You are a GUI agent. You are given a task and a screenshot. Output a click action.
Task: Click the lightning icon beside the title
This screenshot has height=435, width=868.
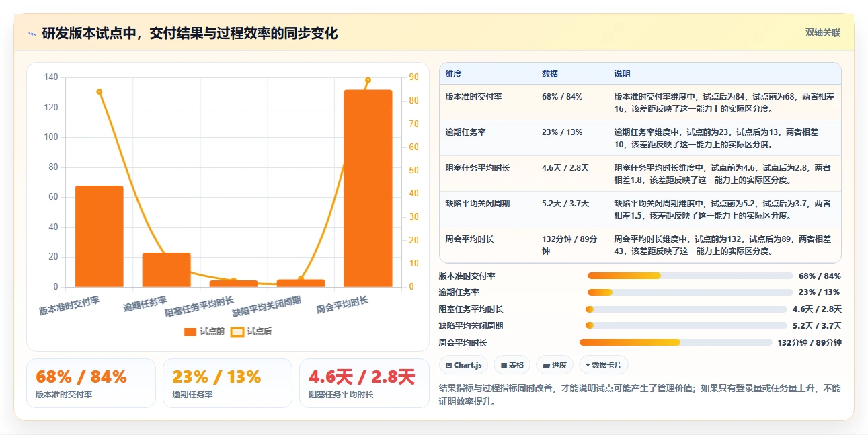click(x=32, y=34)
